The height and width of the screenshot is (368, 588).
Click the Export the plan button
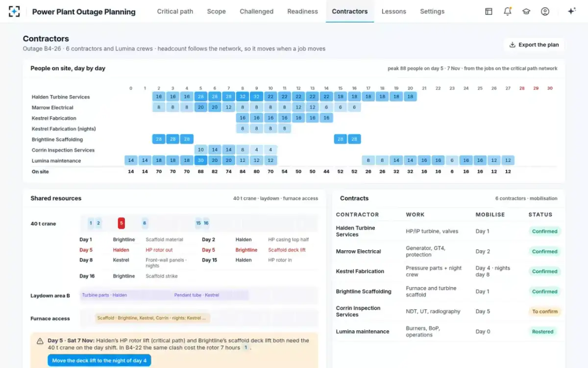(534, 45)
